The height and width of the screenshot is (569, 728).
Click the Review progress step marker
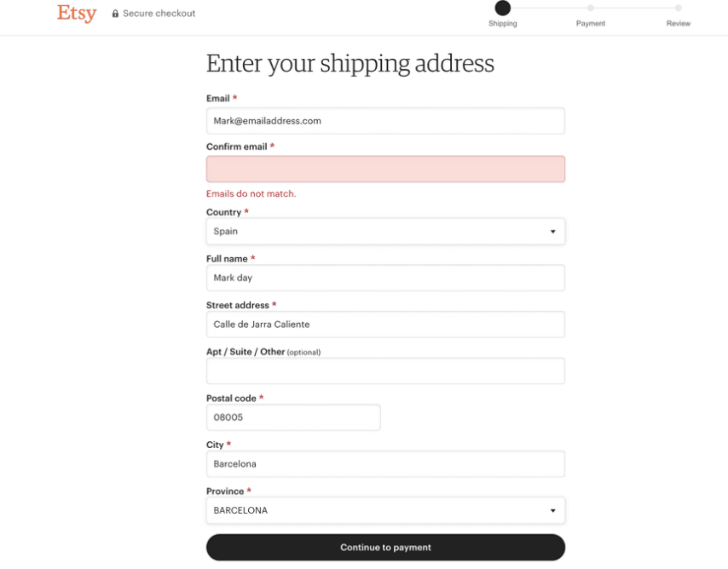tap(679, 9)
